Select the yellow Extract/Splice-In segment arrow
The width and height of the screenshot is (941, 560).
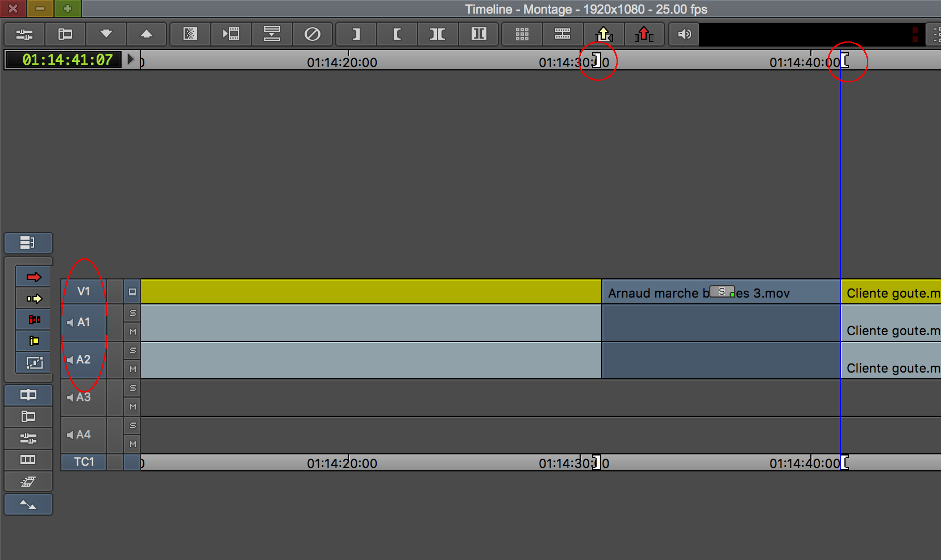[x=34, y=299]
